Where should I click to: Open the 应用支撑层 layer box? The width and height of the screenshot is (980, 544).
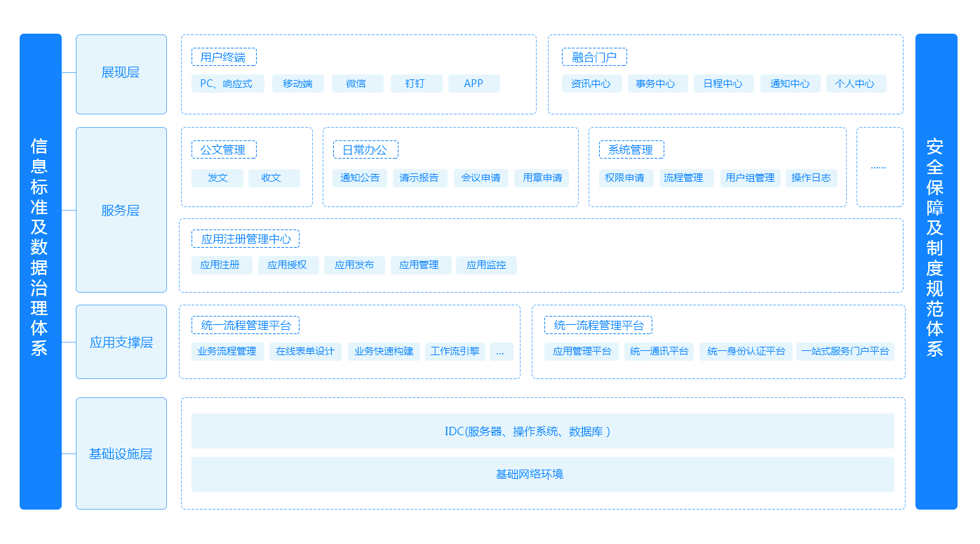tap(121, 342)
